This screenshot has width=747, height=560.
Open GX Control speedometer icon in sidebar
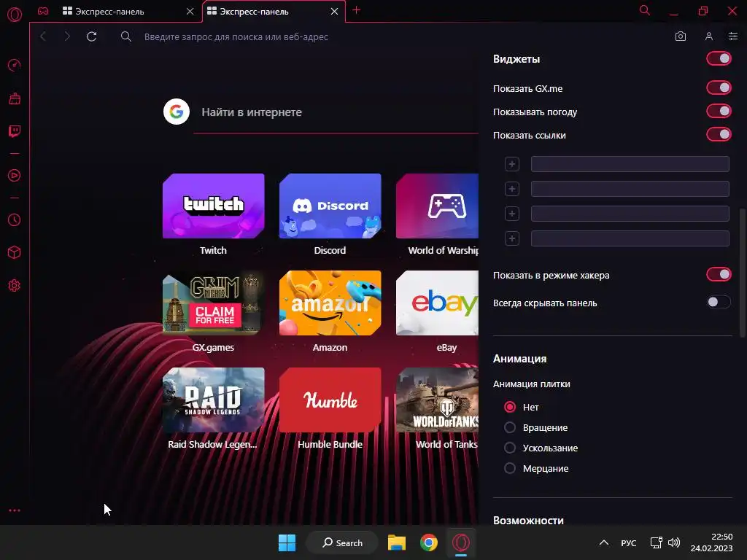[15, 65]
